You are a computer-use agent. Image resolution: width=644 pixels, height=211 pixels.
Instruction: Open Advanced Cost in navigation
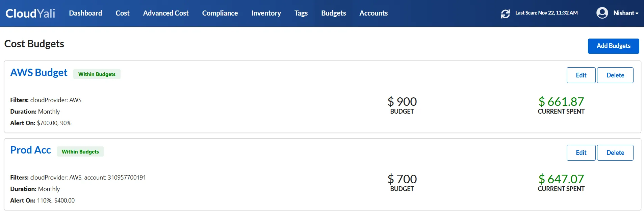(166, 13)
